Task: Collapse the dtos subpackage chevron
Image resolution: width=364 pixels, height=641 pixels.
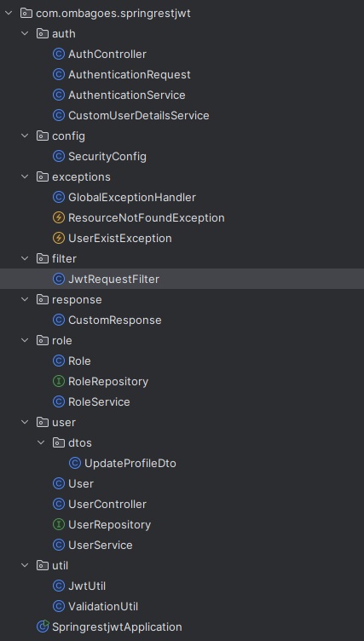Action: click(41, 442)
